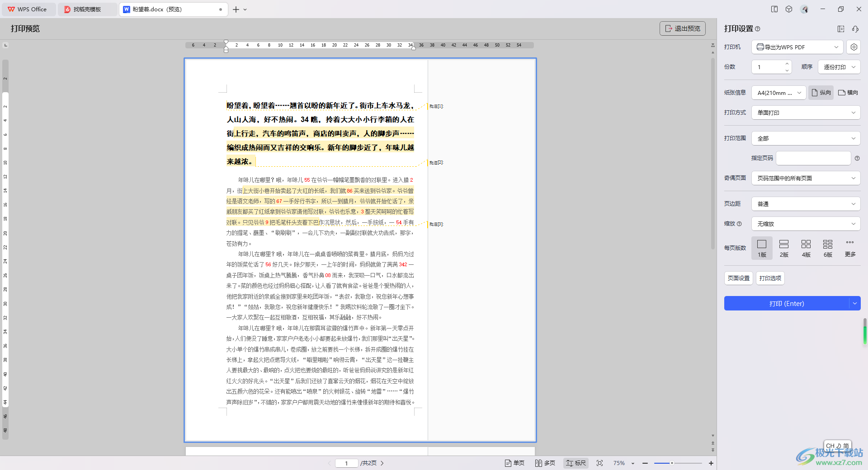The height and width of the screenshot is (470, 868).
Task: Go to previous page arrow
Action: [330, 463]
